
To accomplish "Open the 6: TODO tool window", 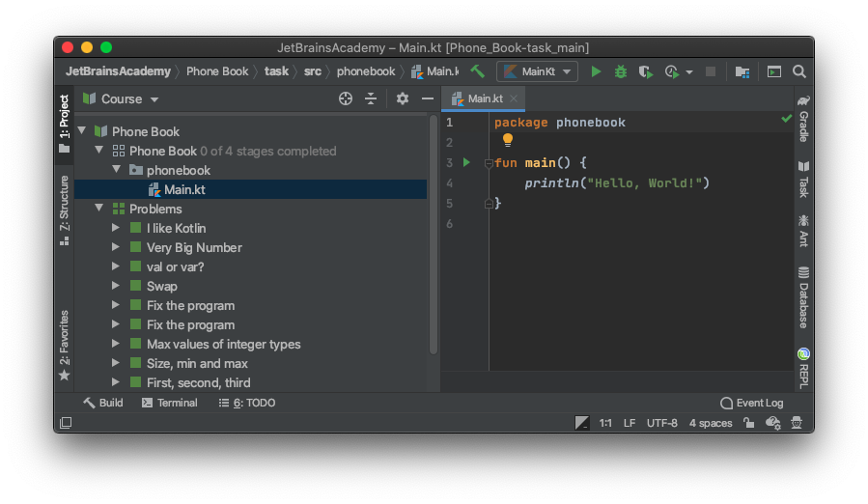I will tap(246, 403).
